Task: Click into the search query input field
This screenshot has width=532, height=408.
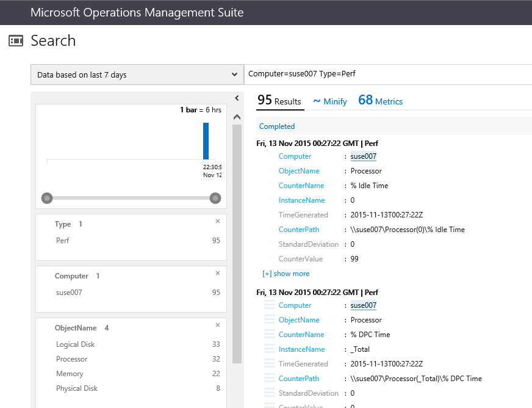Action: point(388,74)
